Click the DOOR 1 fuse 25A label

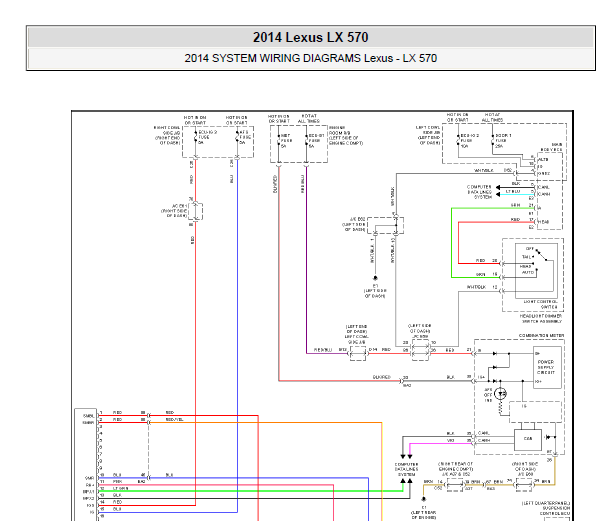[503, 141]
